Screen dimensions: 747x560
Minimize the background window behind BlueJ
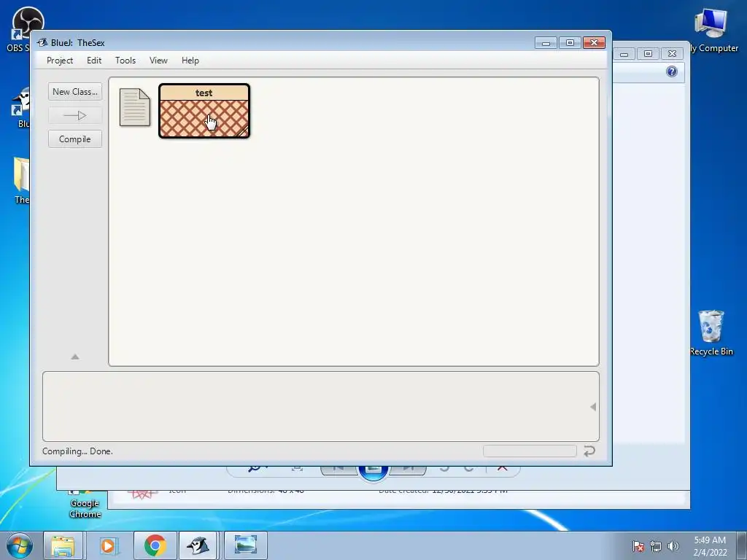pyautogui.click(x=624, y=53)
